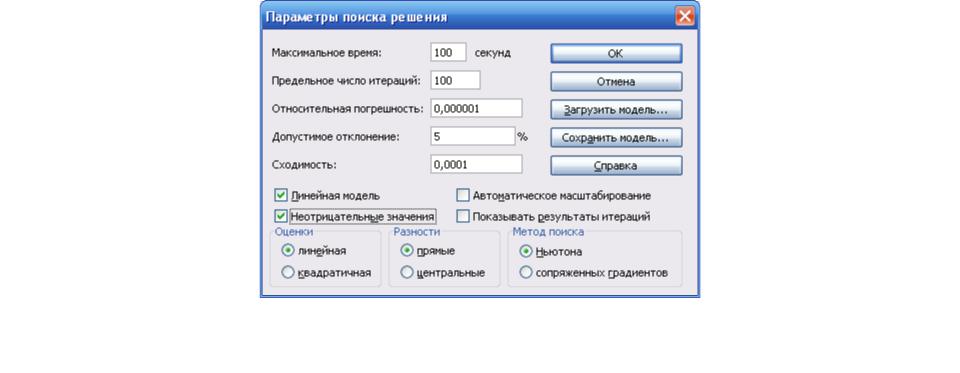Click the Относительная погрешность: label
Viewport: 960px width, 373px height.
(348, 108)
